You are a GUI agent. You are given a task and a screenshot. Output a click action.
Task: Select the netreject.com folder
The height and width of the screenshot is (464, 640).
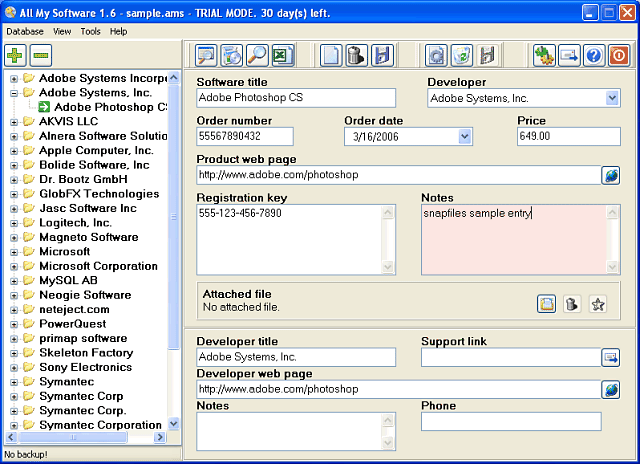tap(74, 310)
